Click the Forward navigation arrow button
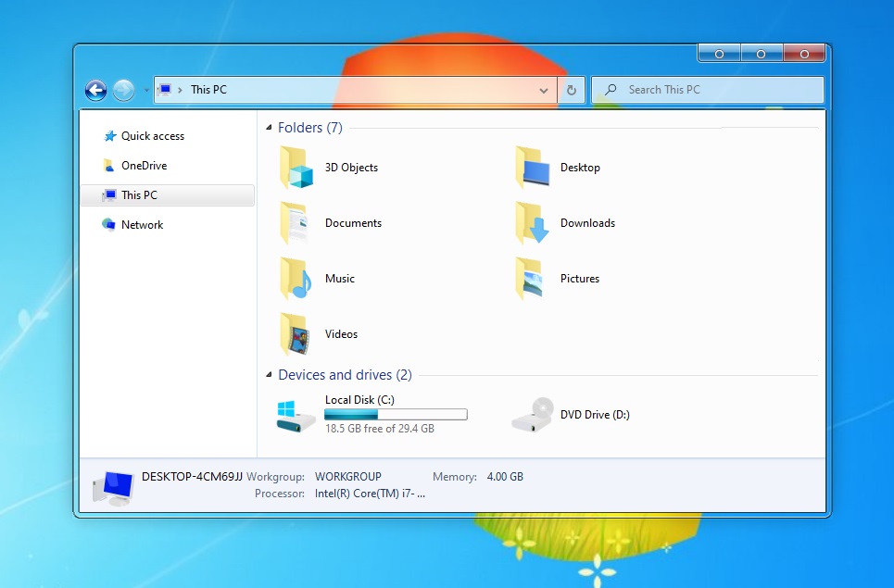 click(124, 90)
